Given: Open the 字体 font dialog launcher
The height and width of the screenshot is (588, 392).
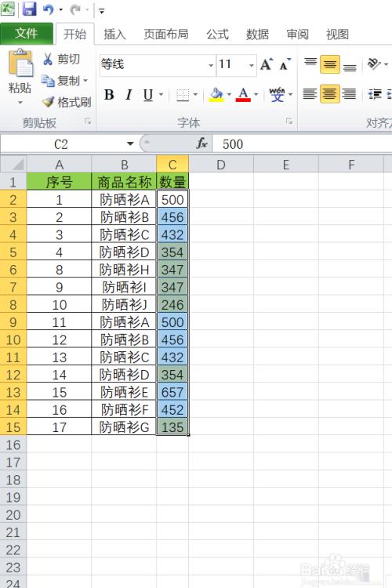Looking at the screenshot, I should tap(289, 121).
